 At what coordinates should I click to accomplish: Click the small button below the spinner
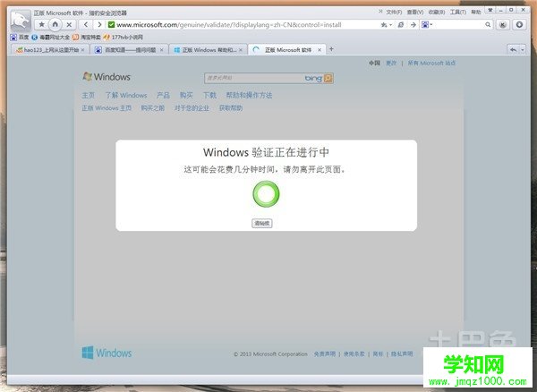point(262,223)
